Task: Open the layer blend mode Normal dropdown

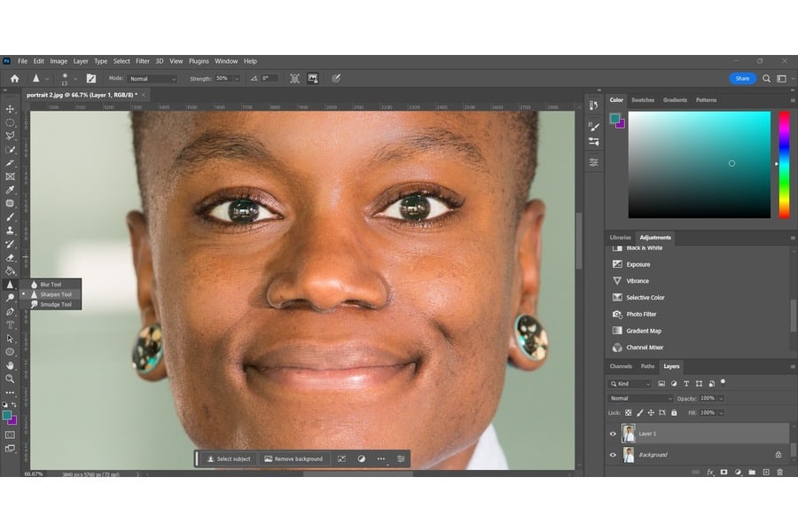Action: tap(640, 398)
